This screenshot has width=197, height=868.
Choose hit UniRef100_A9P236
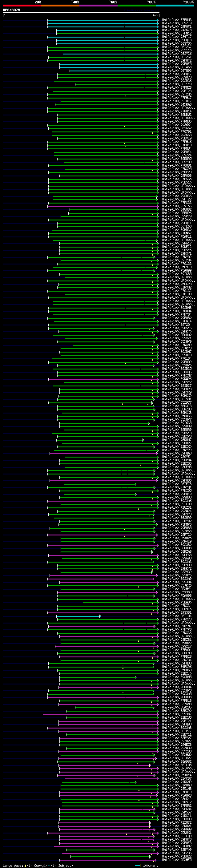[176, 853]
